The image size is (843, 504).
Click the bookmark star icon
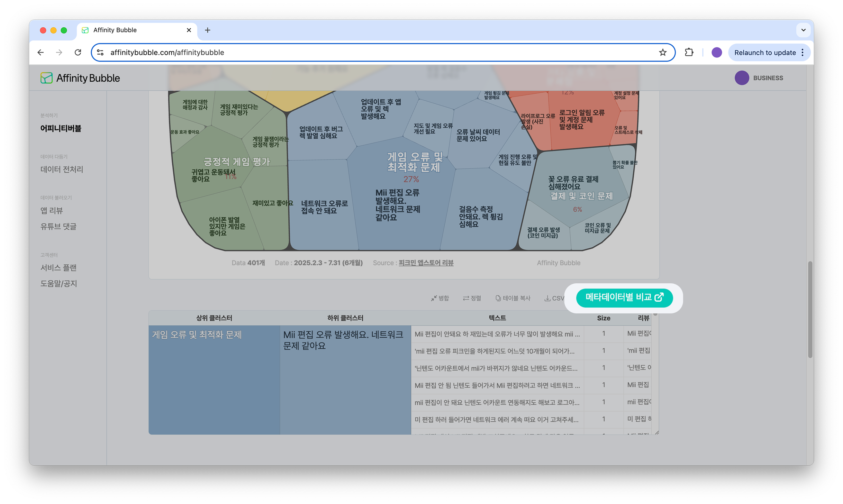click(x=662, y=52)
